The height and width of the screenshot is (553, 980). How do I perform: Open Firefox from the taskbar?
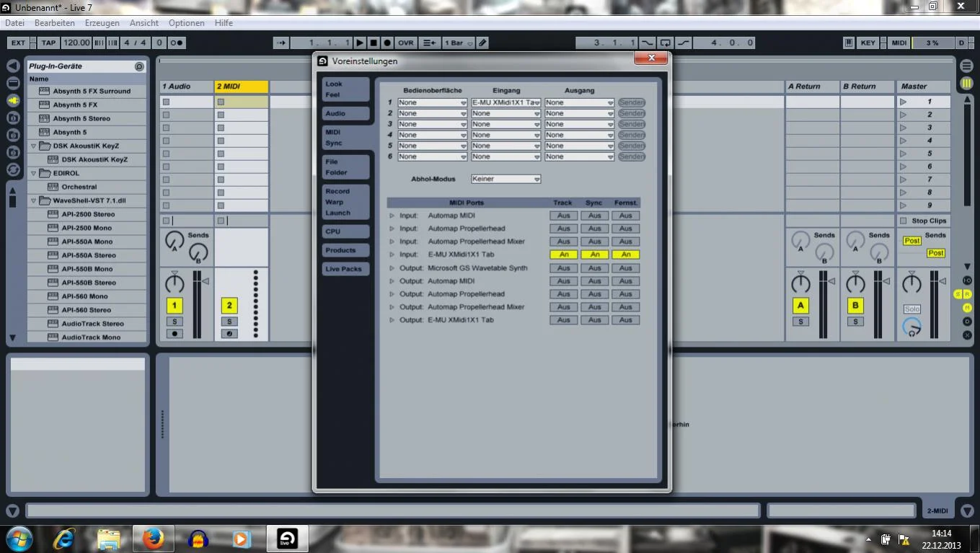click(153, 539)
